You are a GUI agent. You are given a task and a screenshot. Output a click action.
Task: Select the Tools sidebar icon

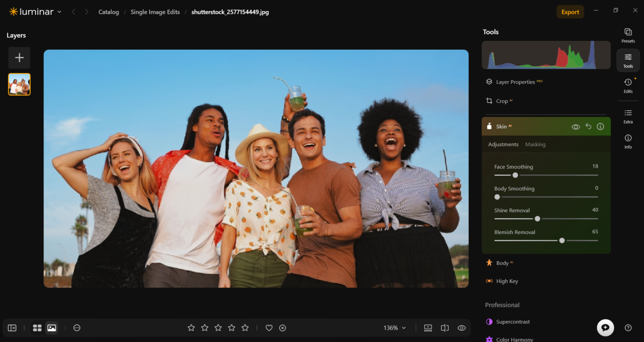(x=628, y=61)
